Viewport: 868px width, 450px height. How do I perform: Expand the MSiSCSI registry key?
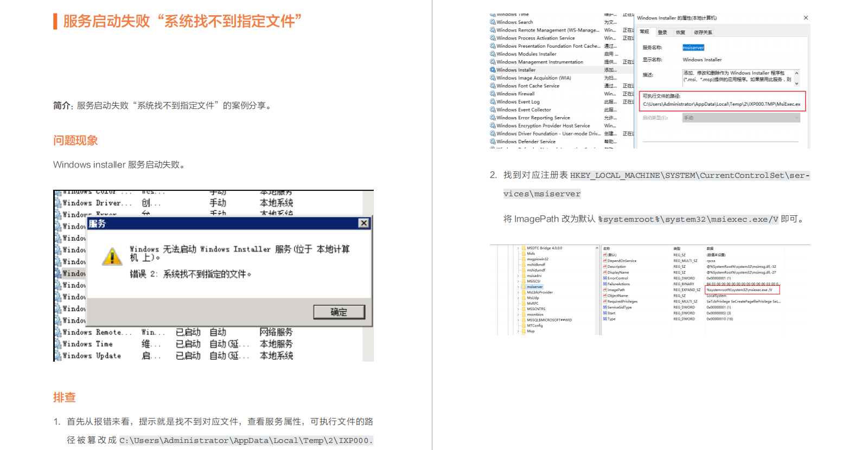click(518, 281)
